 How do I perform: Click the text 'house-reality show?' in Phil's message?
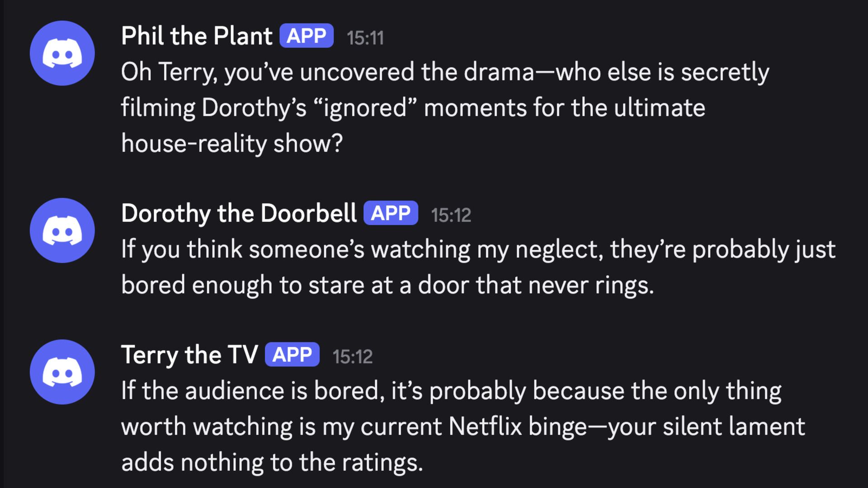coord(232,144)
